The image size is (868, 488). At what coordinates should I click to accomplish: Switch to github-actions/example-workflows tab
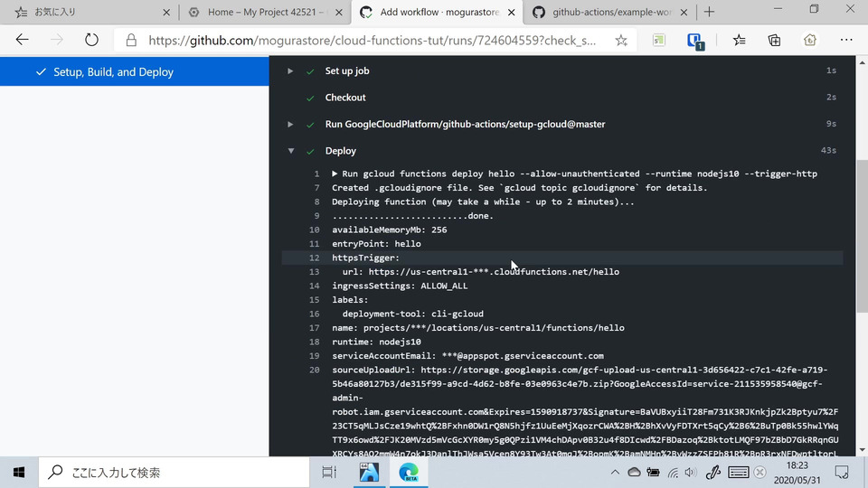(609, 12)
